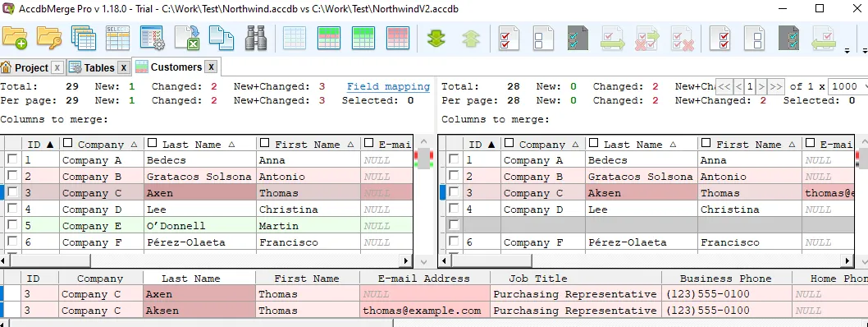Click right pane horizontal scrollbar thumb
Viewport: 868px width, 327px height.
[491, 260]
